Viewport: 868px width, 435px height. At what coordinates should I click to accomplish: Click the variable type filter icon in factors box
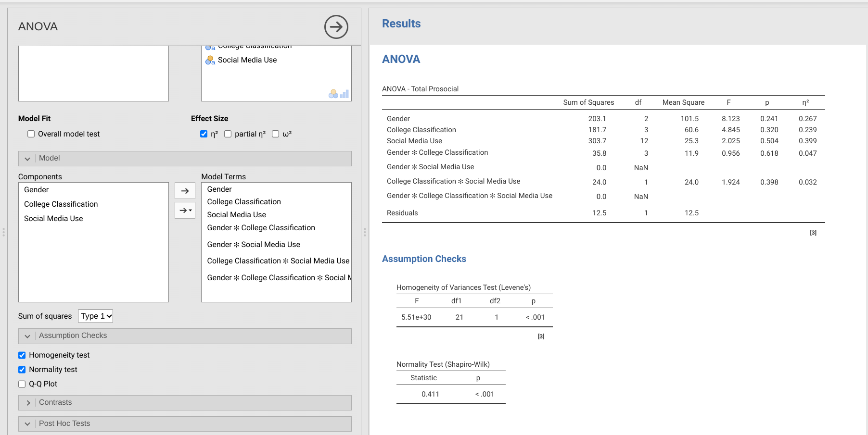point(339,94)
